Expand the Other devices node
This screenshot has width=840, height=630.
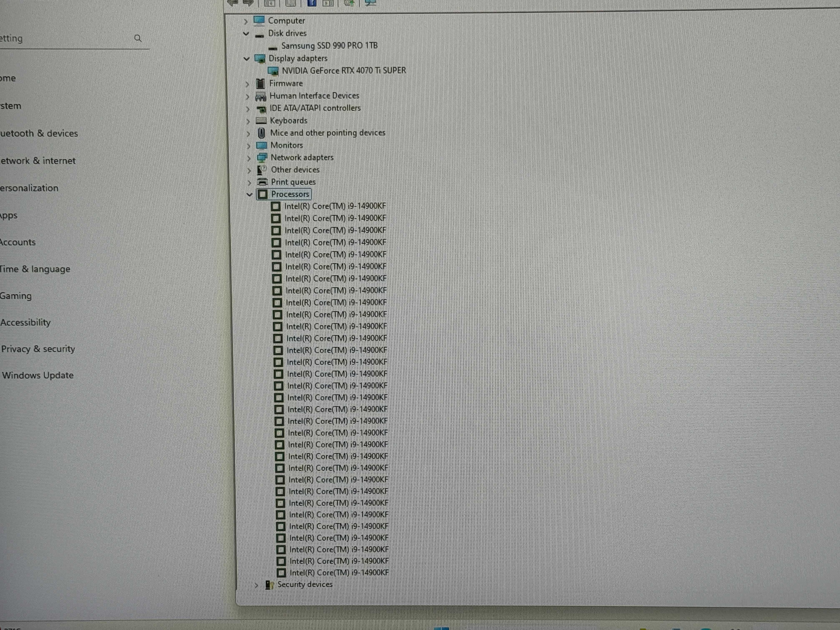click(x=249, y=170)
